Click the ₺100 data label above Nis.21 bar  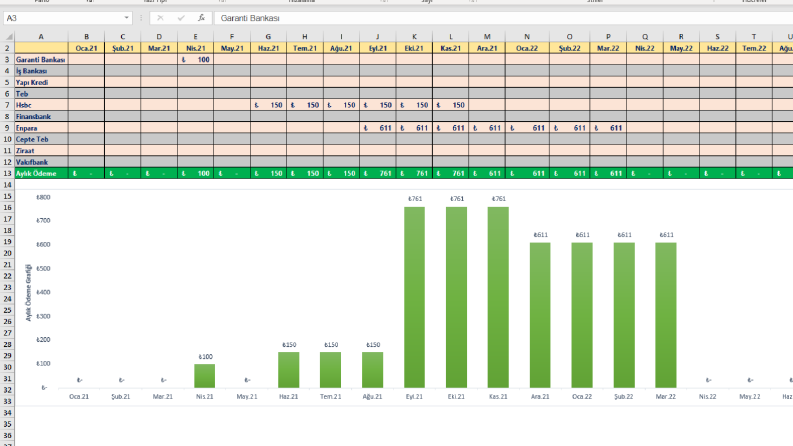click(205, 356)
